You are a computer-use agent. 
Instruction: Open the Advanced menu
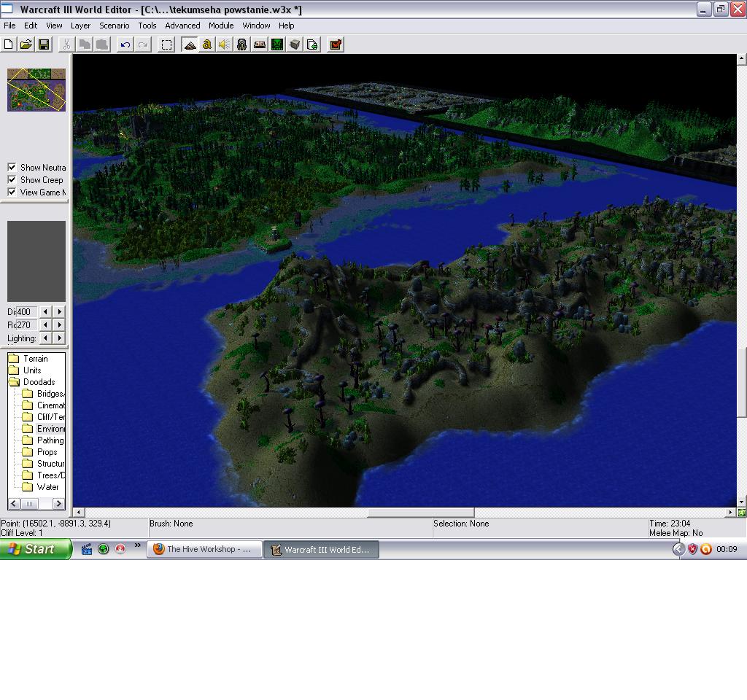coord(182,26)
